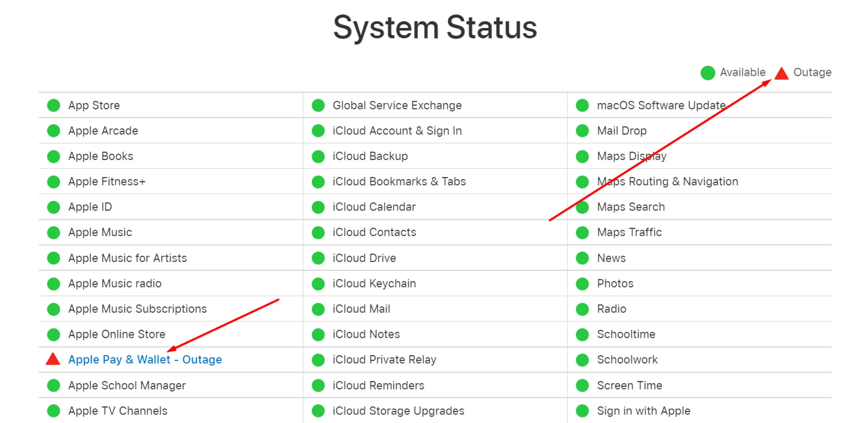Click the status dot for Apple Music radio

click(53, 284)
